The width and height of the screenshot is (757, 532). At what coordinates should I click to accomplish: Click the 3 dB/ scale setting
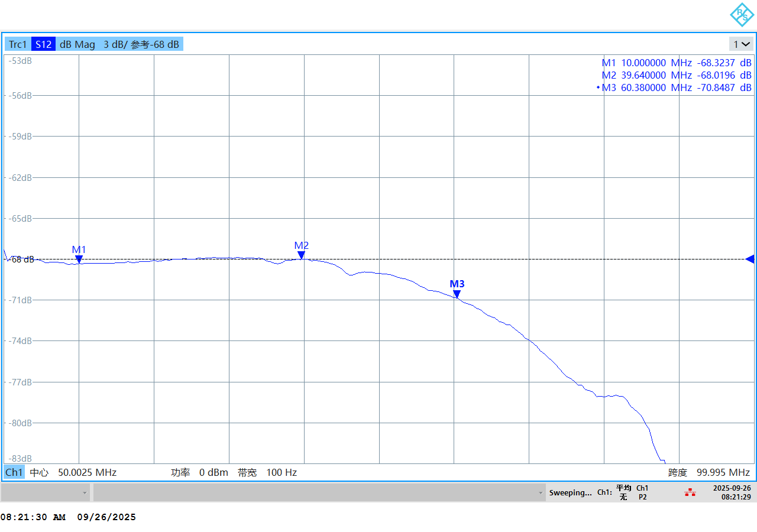click(114, 44)
